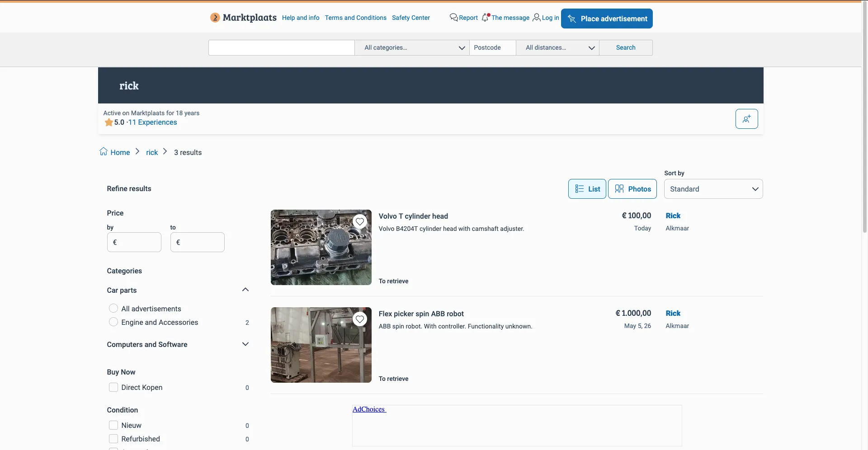Click the price 'to' maximum field
The image size is (868, 450).
(x=197, y=242)
